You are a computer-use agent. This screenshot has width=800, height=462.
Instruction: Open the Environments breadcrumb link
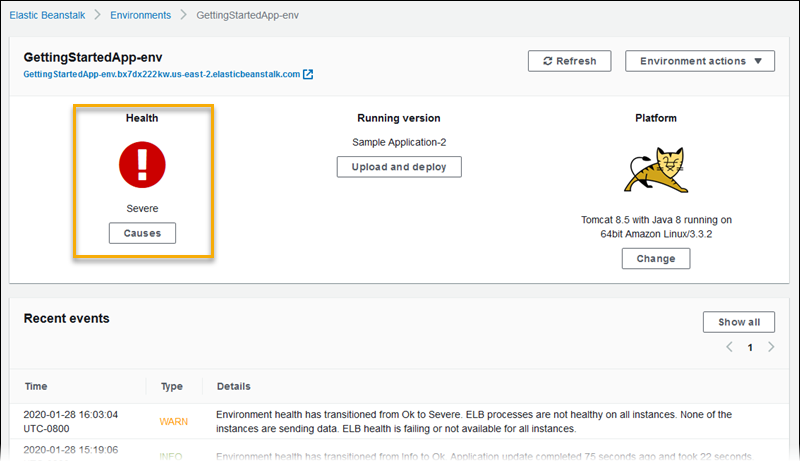[x=140, y=16]
